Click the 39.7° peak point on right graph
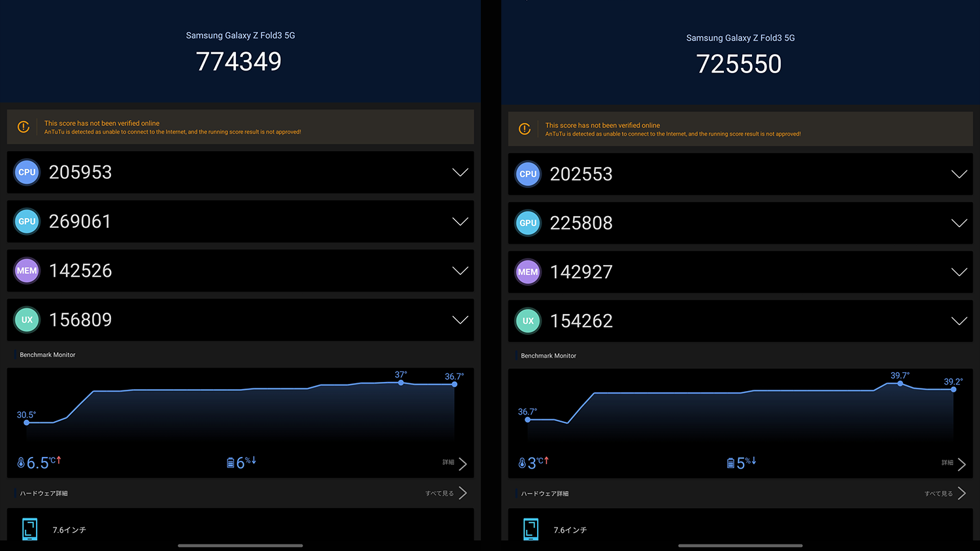Screen dimensions: 980x551 (900, 383)
